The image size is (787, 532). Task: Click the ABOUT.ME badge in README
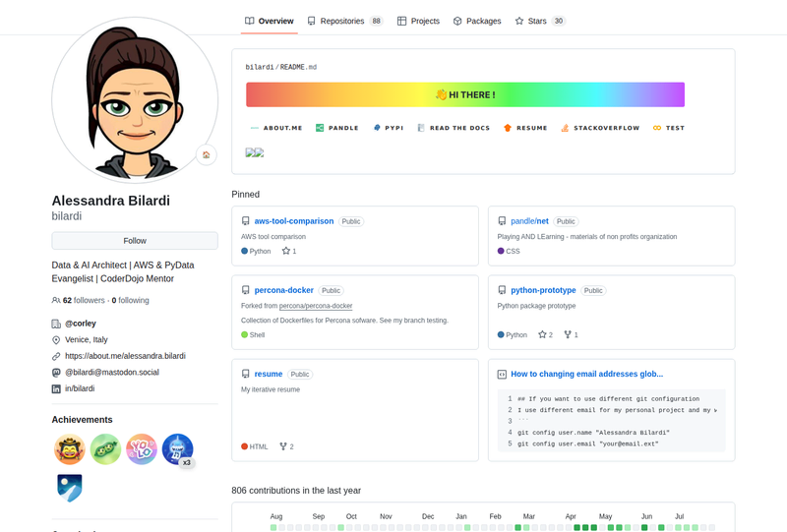tap(276, 128)
